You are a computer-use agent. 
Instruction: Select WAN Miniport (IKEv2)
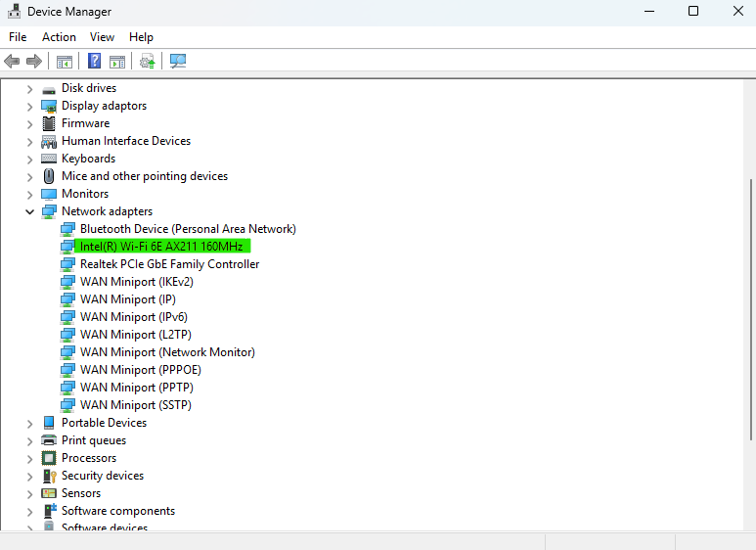137,282
